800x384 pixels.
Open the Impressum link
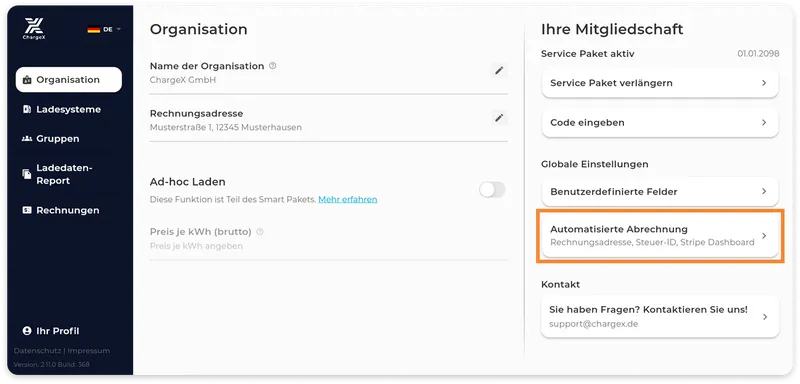tap(89, 351)
